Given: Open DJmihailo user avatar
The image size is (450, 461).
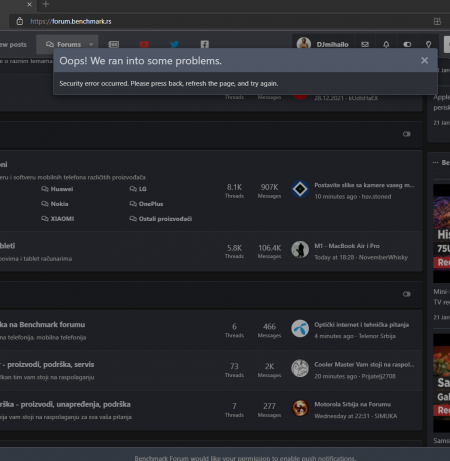Looking at the screenshot, I should point(304,44).
